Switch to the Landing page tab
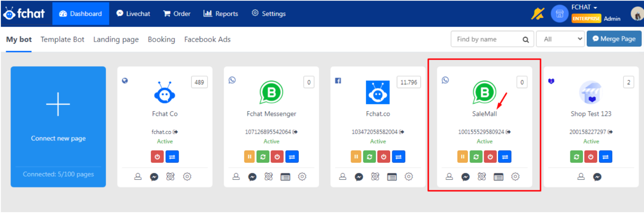644x220 pixels. 116,39
